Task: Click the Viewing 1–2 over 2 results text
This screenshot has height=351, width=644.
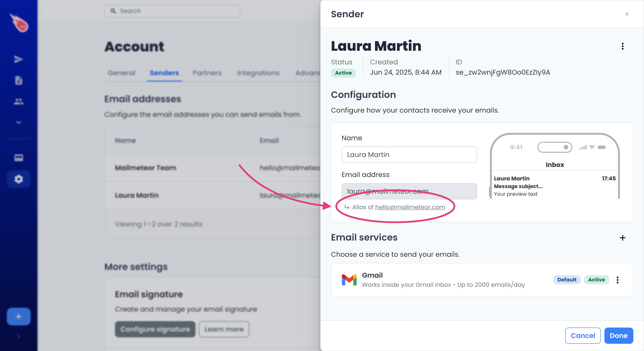Action: 158,224
